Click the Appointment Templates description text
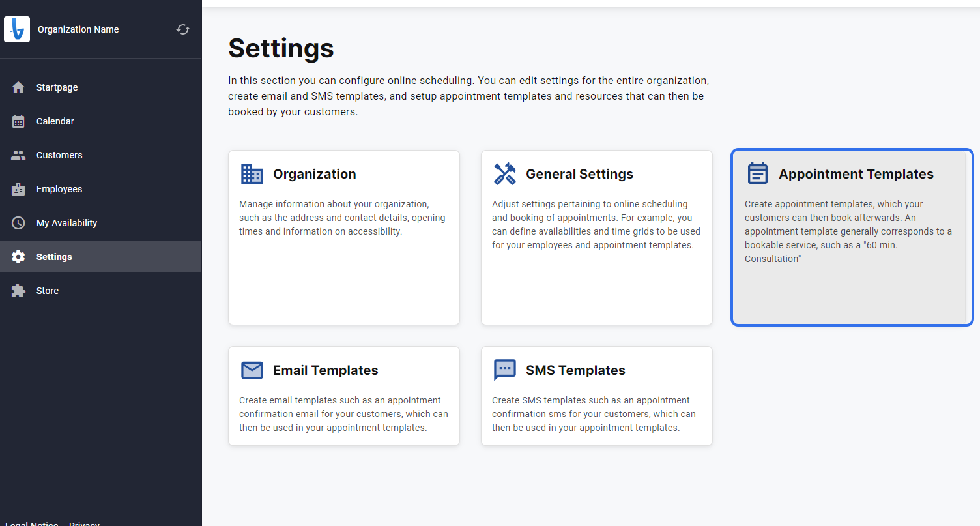 (x=848, y=231)
